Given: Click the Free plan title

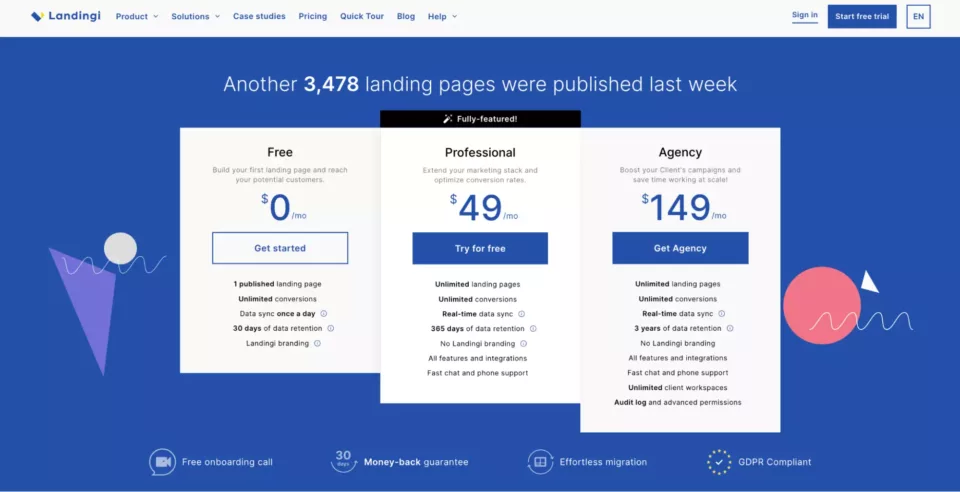Looking at the screenshot, I should click(280, 152).
